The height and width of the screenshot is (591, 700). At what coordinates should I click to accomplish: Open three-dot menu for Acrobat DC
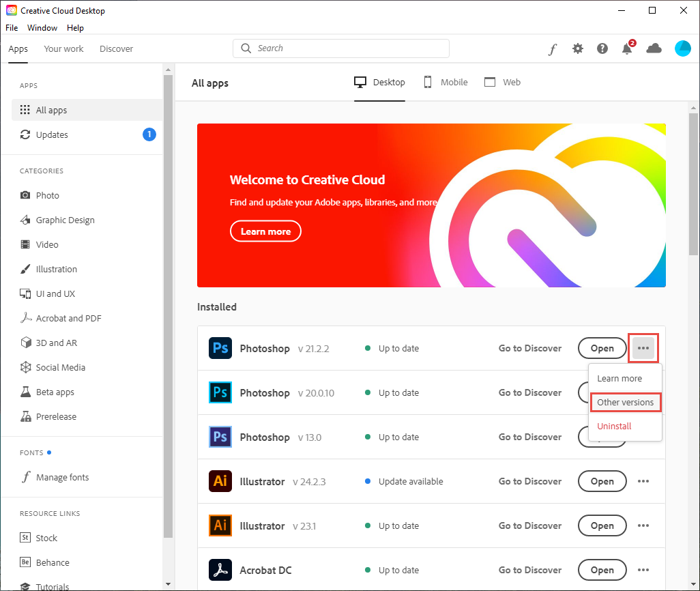643,570
